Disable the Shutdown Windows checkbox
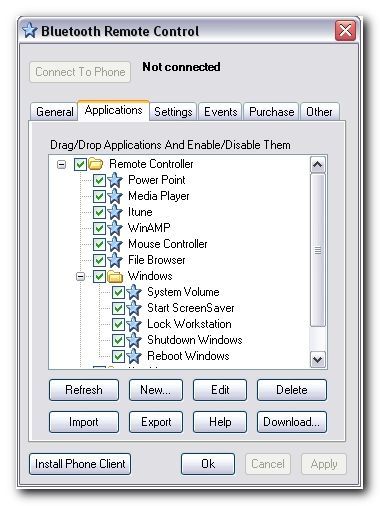Screen dimensions: 380x506 (118, 340)
